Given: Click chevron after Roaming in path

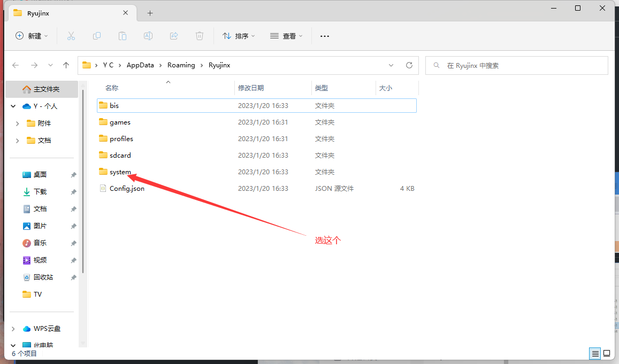Looking at the screenshot, I should 202,65.
